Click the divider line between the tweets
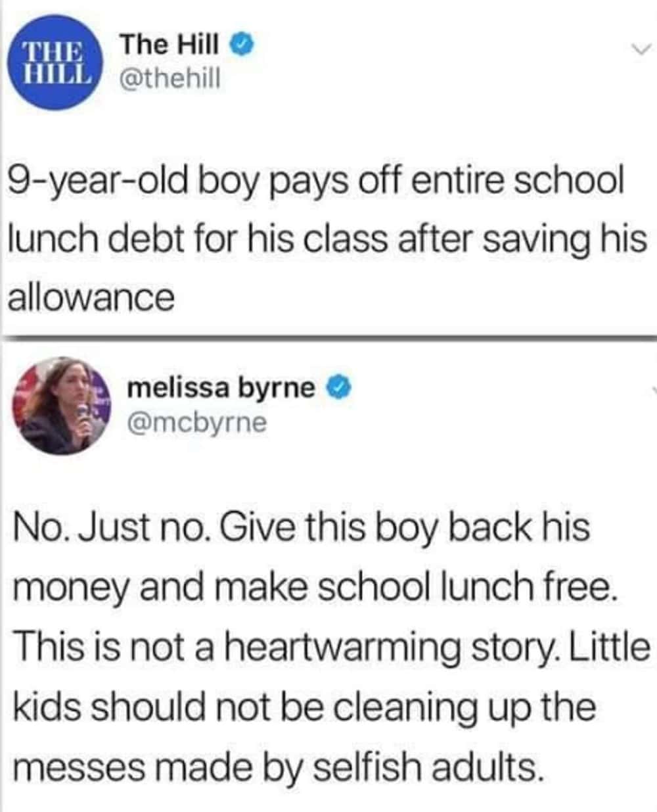This screenshot has height=812, width=657. point(328,337)
